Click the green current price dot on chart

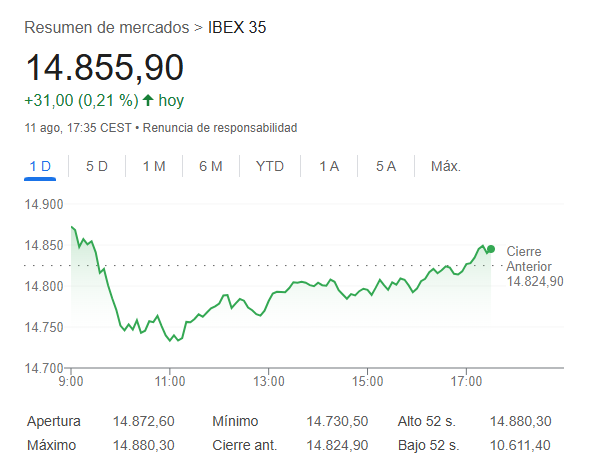(x=490, y=249)
